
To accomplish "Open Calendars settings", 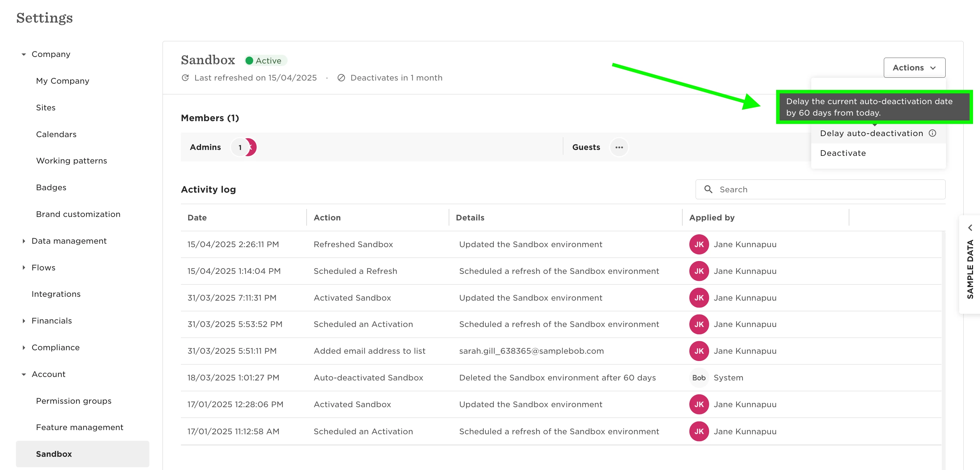I will click(56, 134).
